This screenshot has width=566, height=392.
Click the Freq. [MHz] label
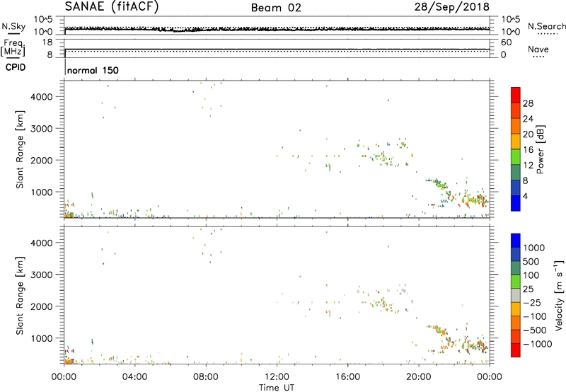coord(13,47)
